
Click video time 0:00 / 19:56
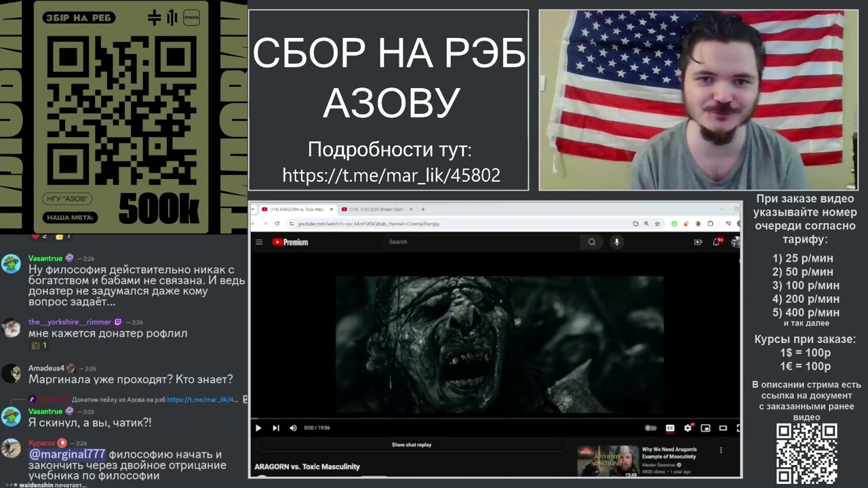click(317, 428)
